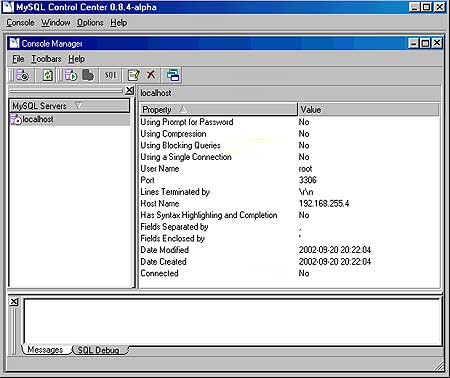This screenshot has width=450, height=378.
Task: Select the Port property
Action: click(147, 180)
